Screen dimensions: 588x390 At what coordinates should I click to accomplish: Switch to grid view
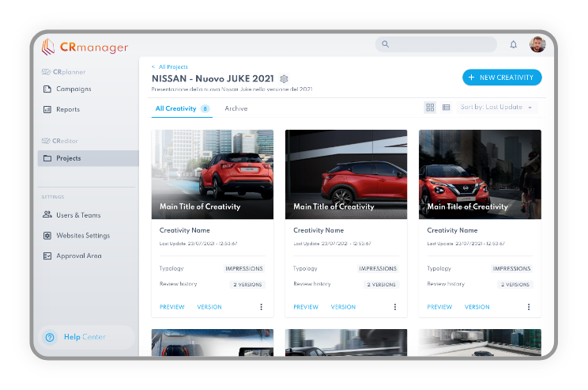pyautogui.click(x=430, y=108)
